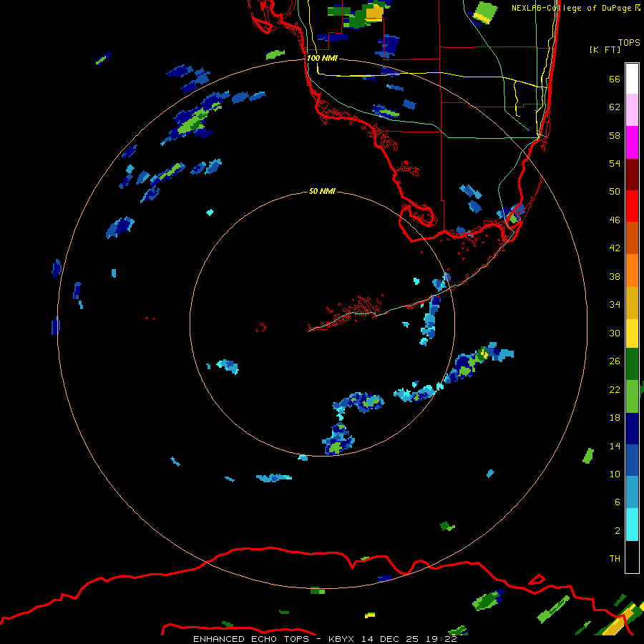Click the light pink swatch at 62

pos(632,110)
